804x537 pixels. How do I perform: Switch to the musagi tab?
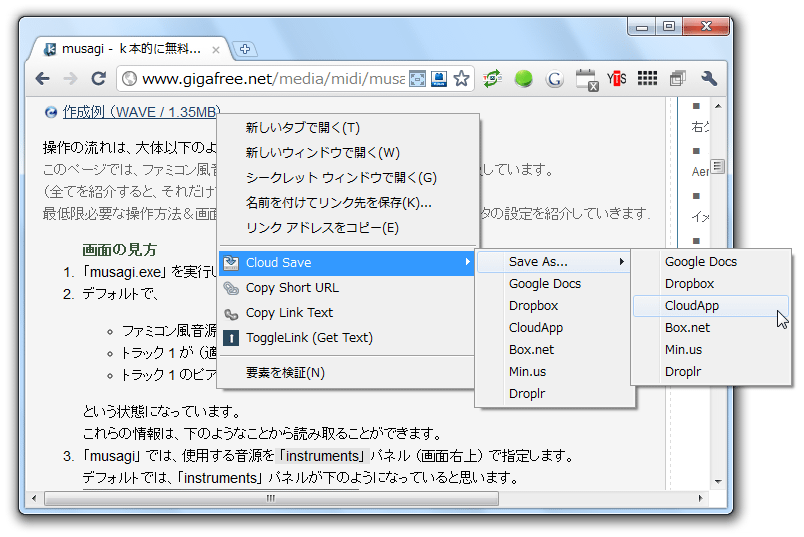tap(130, 49)
